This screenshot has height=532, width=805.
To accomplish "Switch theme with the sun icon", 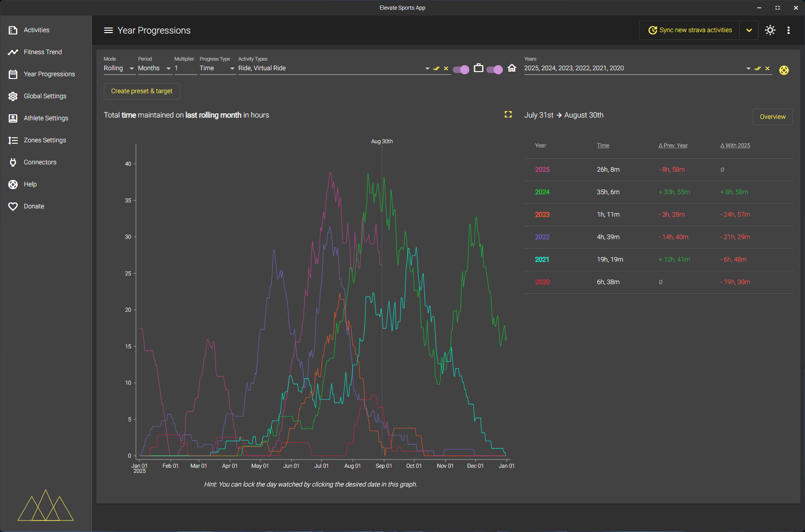I will (770, 30).
